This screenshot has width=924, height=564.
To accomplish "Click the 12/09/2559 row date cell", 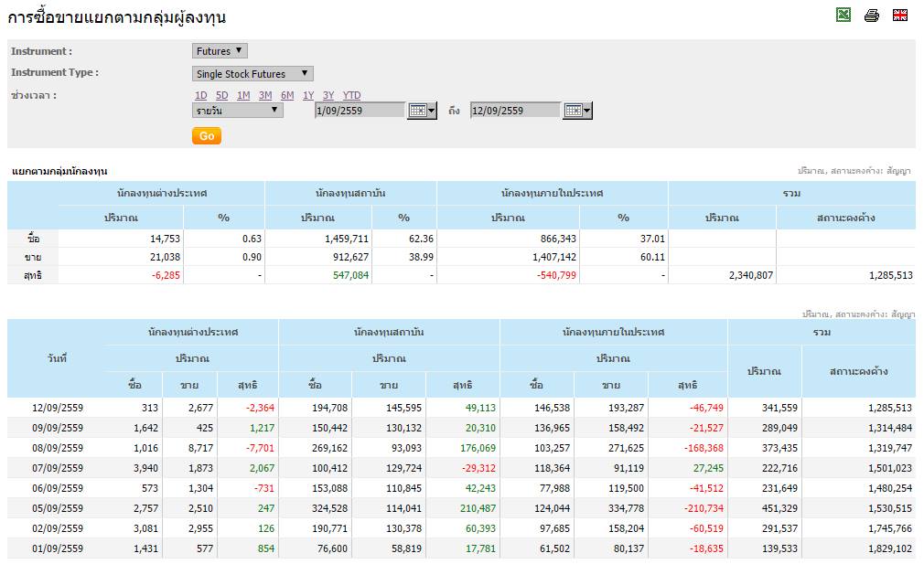I will click(58, 408).
